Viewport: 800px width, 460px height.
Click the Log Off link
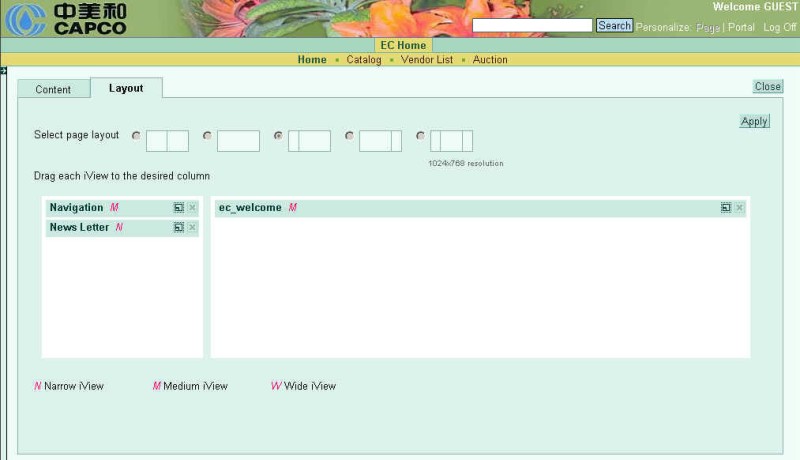click(x=780, y=27)
